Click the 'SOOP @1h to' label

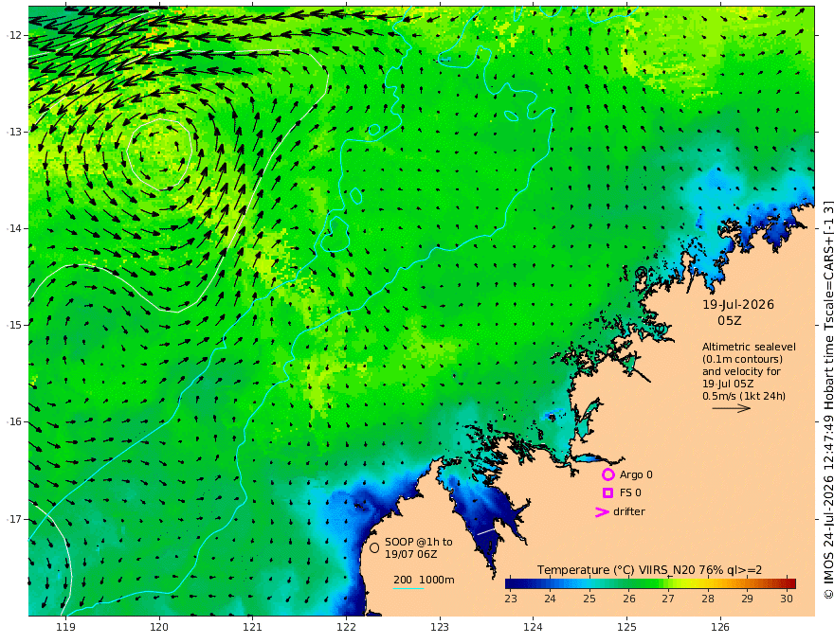pyautogui.click(x=419, y=542)
